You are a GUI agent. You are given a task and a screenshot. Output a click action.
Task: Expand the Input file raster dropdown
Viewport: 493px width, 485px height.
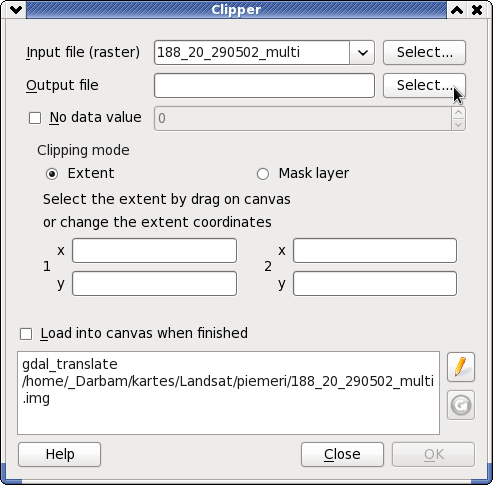click(362, 52)
